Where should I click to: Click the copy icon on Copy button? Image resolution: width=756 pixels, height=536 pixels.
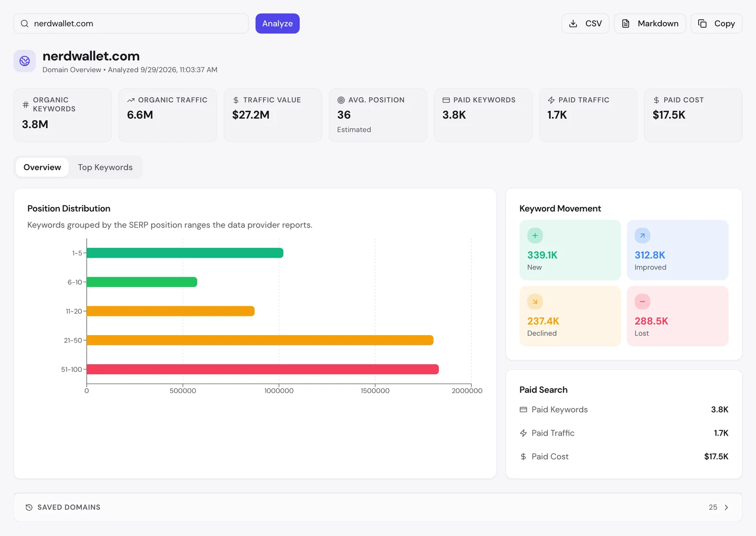[x=702, y=24]
